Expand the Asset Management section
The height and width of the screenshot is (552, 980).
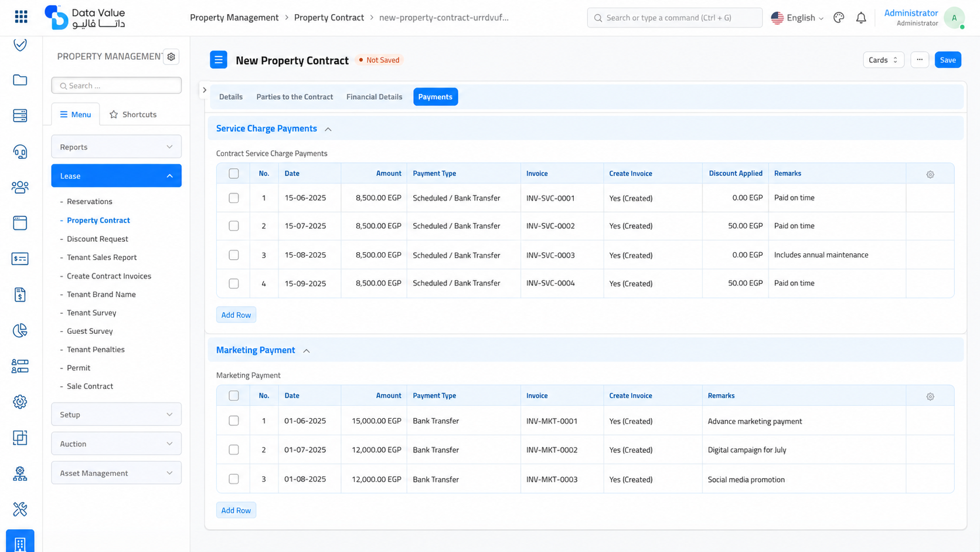point(116,473)
